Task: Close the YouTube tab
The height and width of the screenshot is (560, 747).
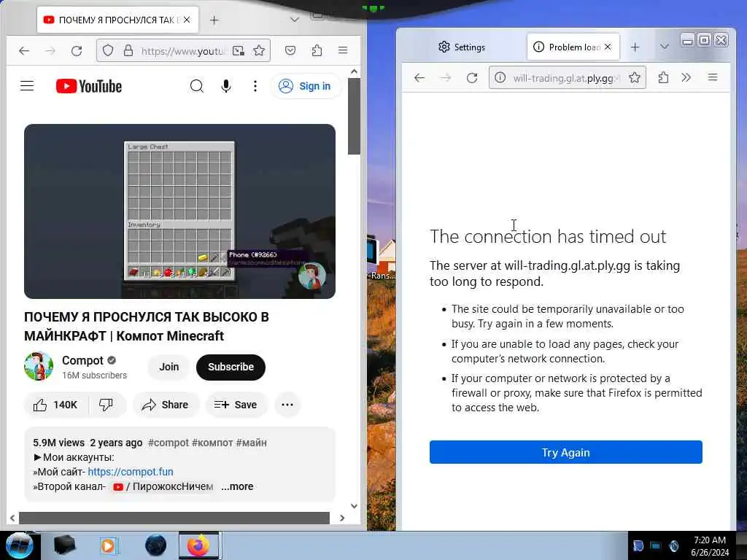Action: click(x=187, y=20)
